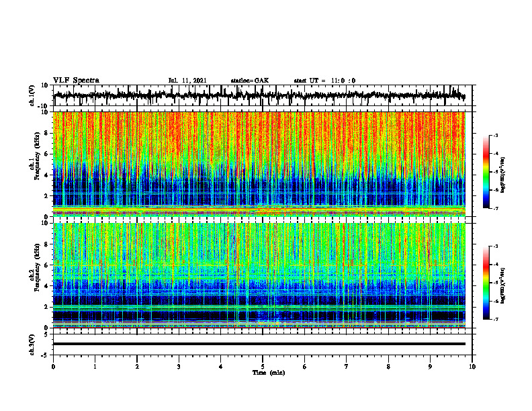532x411 pixels.
Task: Click the 'start UT = 11:0 :0' text
Action: click(324, 81)
